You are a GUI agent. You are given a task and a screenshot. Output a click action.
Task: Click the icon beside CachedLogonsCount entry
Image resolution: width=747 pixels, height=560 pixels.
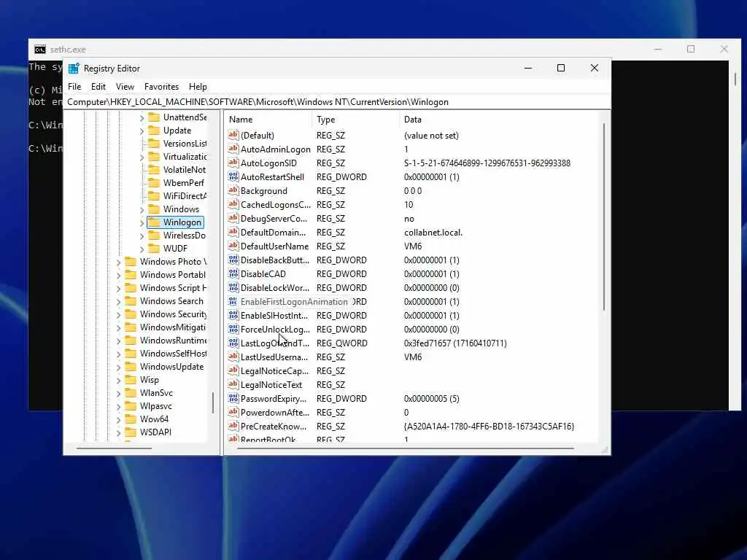click(x=233, y=204)
